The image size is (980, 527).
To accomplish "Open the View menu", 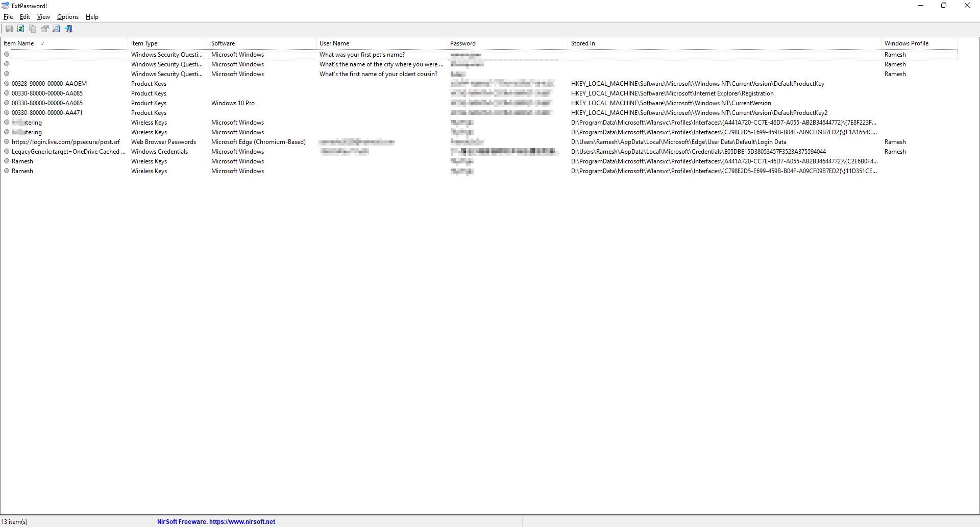I will [x=43, y=17].
